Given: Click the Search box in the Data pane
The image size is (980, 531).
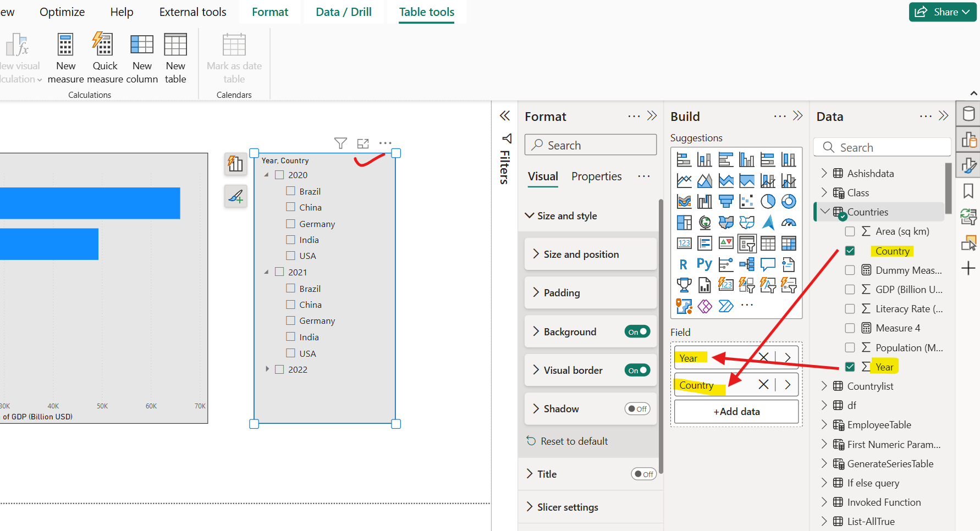Looking at the screenshot, I should [882, 147].
